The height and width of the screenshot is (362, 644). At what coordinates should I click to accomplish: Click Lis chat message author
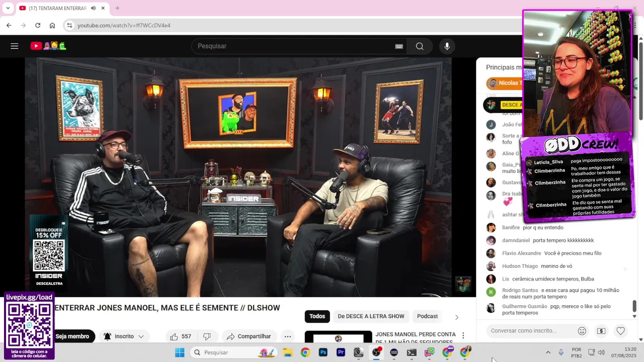(x=506, y=279)
